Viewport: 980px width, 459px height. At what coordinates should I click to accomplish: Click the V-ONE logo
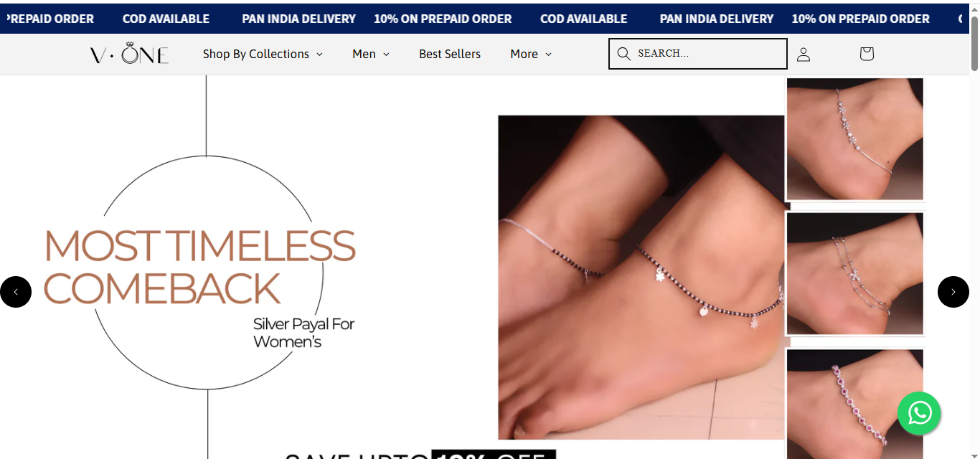(x=129, y=54)
